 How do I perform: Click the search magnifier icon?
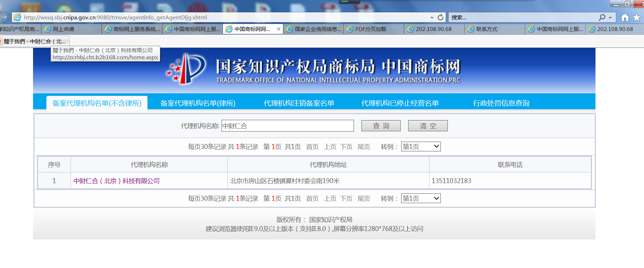click(x=602, y=17)
